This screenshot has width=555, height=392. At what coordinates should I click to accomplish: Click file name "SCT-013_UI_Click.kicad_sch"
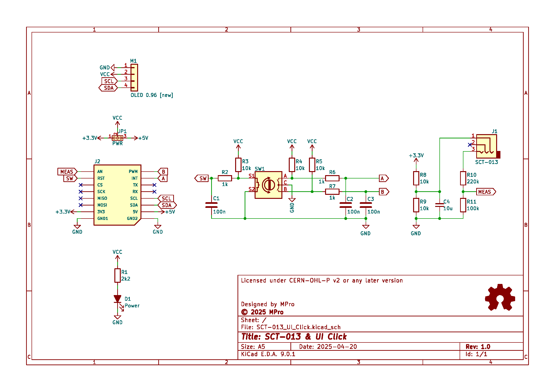(298, 327)
